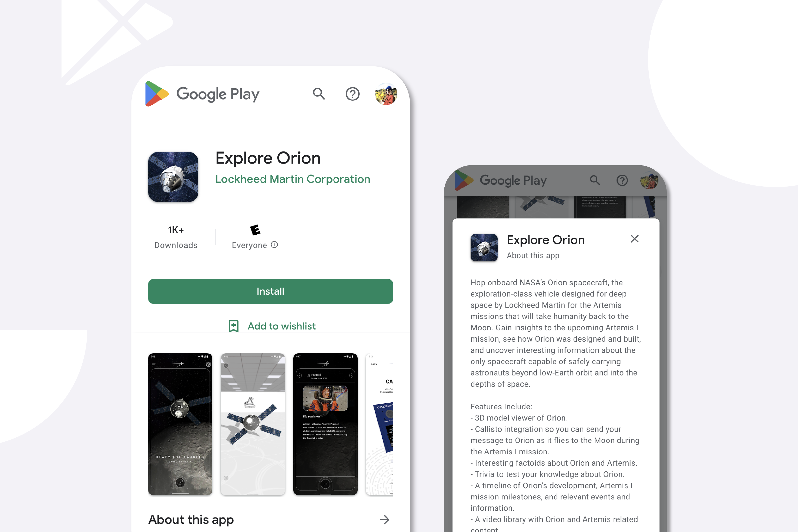Toggle Add to wishlist for Explore Orion
Viewport: 798px width, 532px height.
tap(270, 326)
